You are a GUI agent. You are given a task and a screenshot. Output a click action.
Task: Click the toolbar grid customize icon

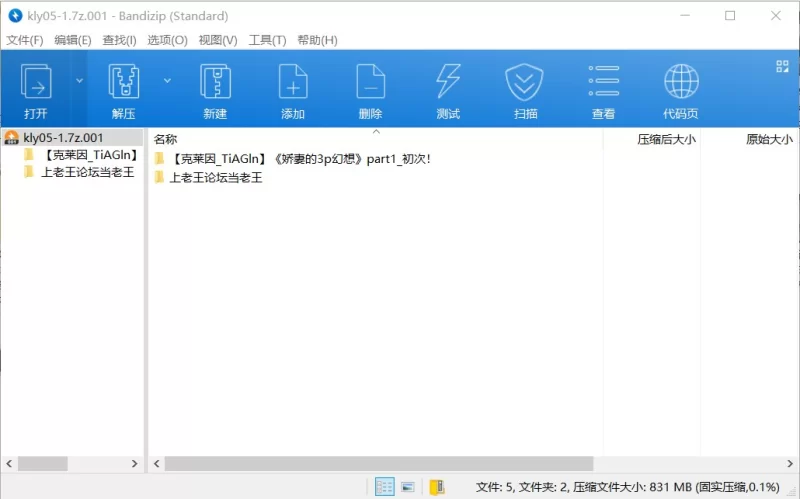click(782, 66)
